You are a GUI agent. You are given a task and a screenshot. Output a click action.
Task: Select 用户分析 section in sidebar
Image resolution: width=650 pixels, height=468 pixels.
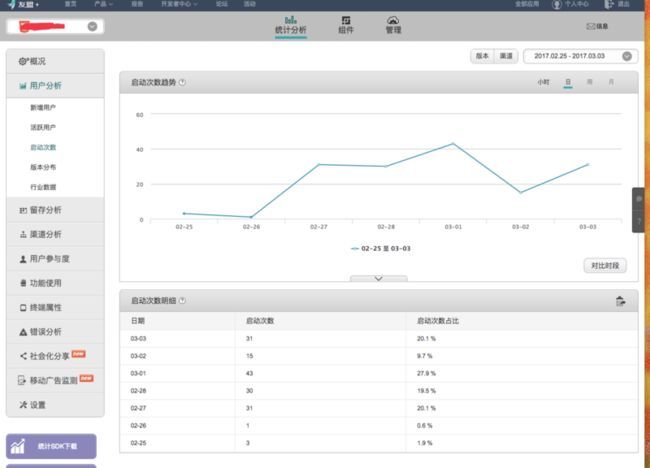pos(55,86)
